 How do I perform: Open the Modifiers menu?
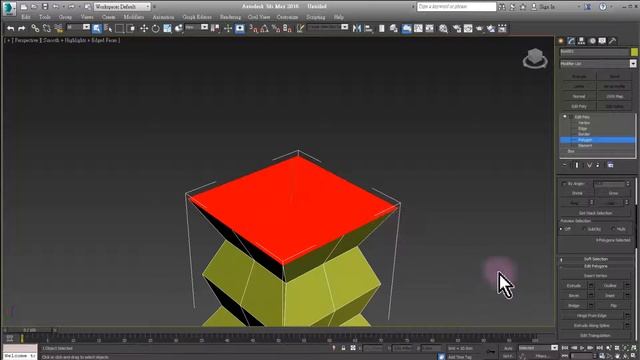[133, 17]
